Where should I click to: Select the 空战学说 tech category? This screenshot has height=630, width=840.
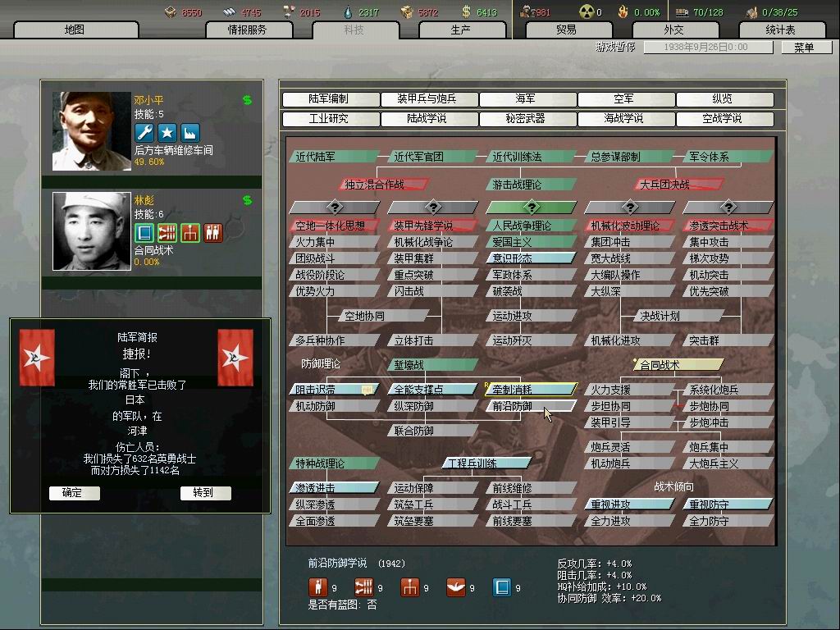click(725, 119)
